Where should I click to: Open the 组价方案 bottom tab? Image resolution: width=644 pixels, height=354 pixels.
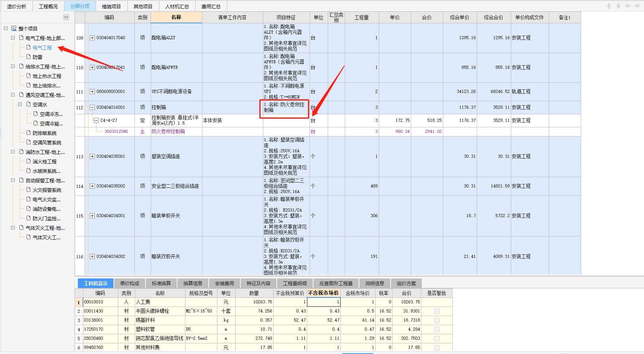click(406, 283)
